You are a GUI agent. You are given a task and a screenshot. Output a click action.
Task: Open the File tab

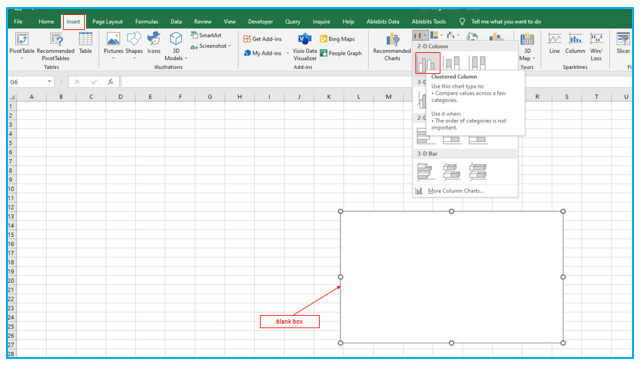(18, 22)
